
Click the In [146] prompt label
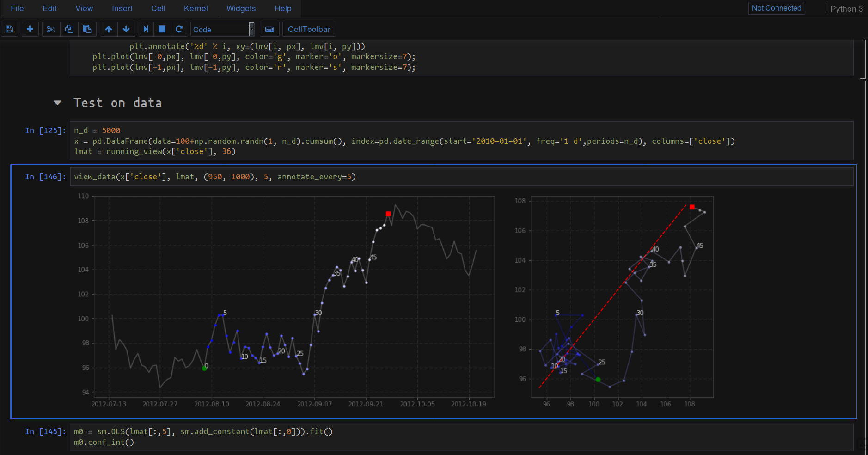[x=45, y=177]
